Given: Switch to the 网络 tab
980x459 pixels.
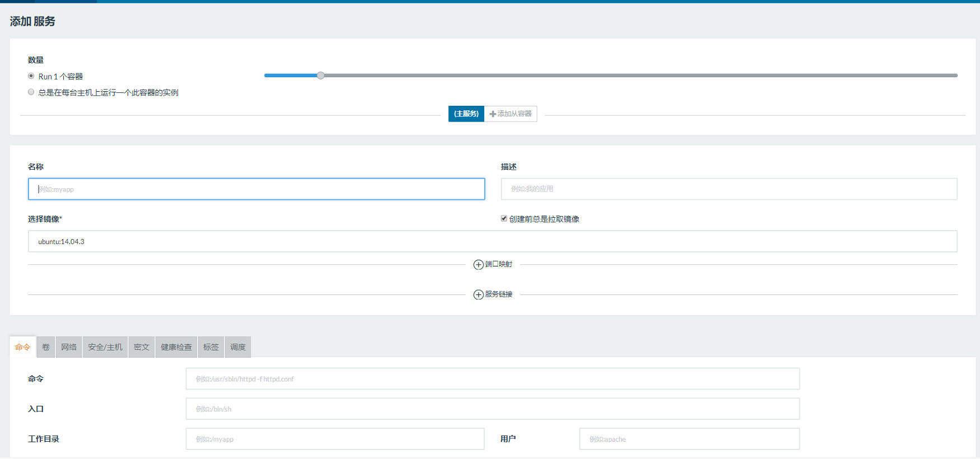Looking at the screenshot, I should click(69, 347).
